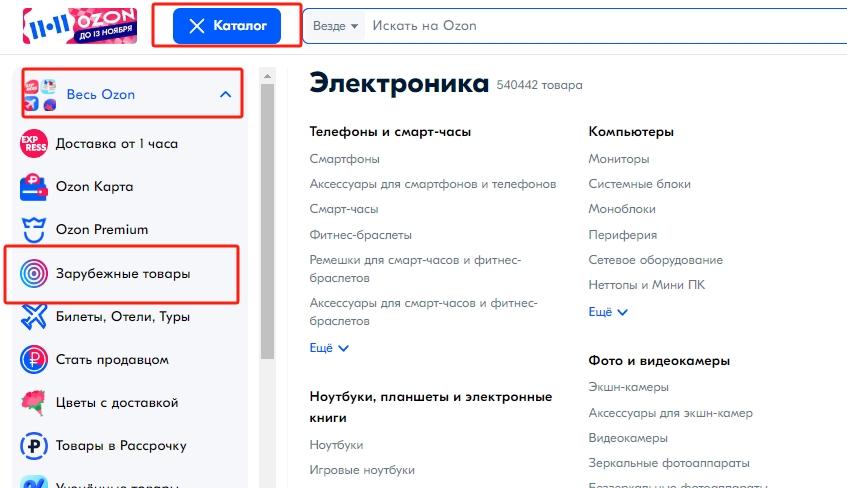Open Аксессуары для экшн-камер link
The height and width of the screenshot is (488, 847).
click(670, 413)
